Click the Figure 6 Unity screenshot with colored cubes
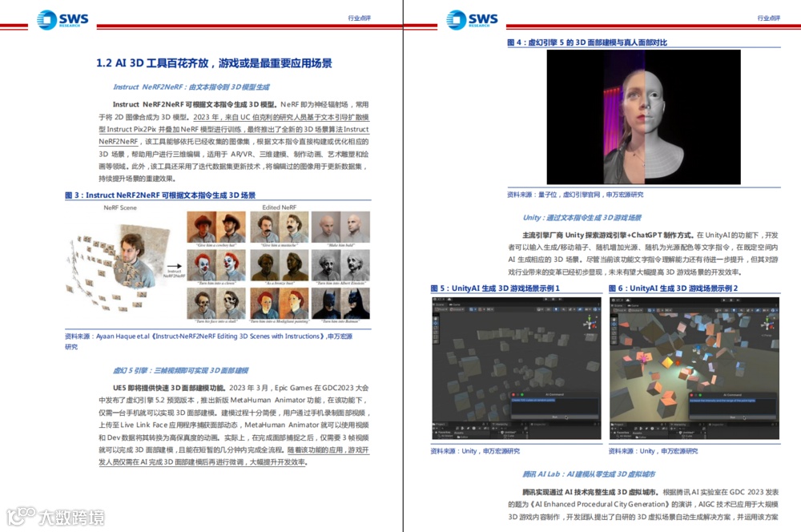The width and height of the screenshot is (801, 532). 694,369
